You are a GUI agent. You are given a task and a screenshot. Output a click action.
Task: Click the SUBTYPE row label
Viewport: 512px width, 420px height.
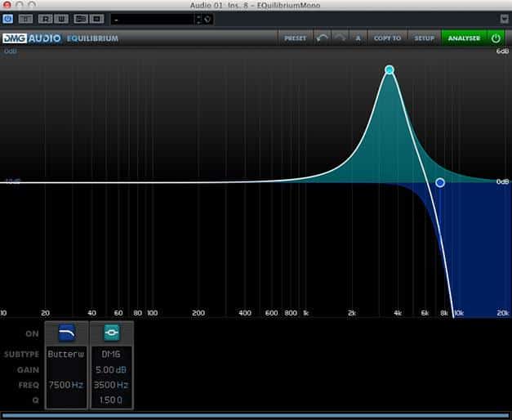tap(21, 355)
